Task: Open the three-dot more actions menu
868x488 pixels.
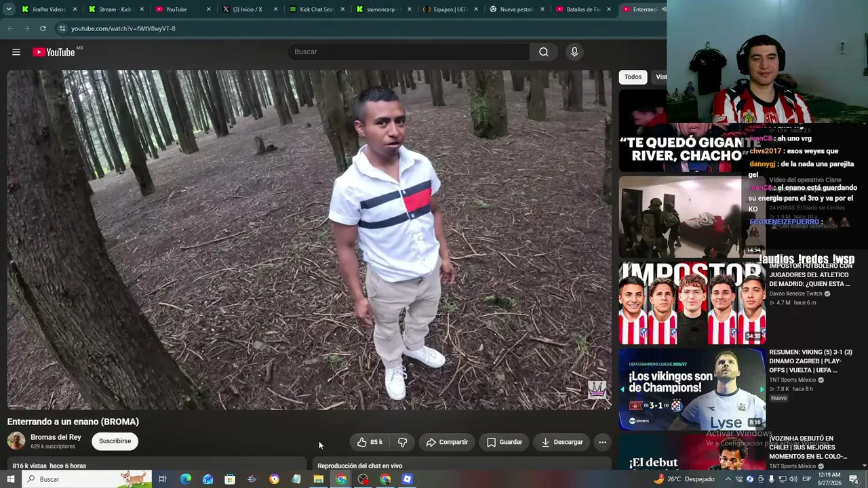Action: pos(602,442)
